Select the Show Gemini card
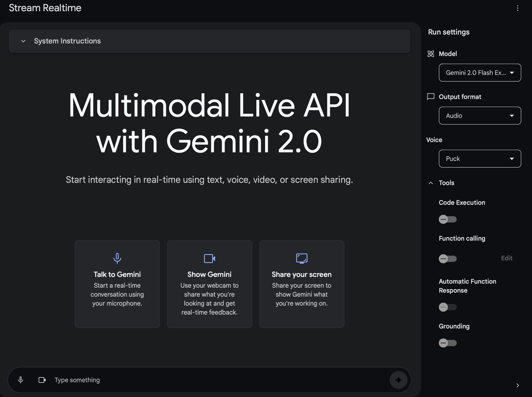The width and height of the screenshot is (532, 397). [209, 284]
